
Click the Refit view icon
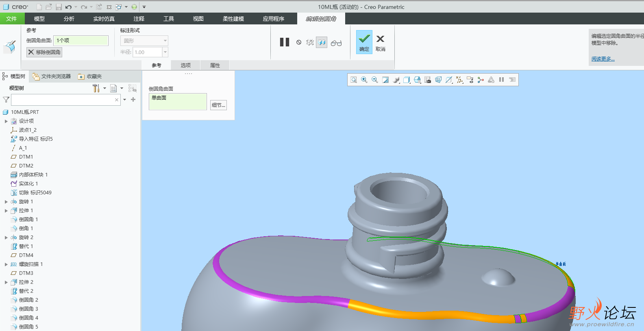pyautogui.click(x=354, y=80)
